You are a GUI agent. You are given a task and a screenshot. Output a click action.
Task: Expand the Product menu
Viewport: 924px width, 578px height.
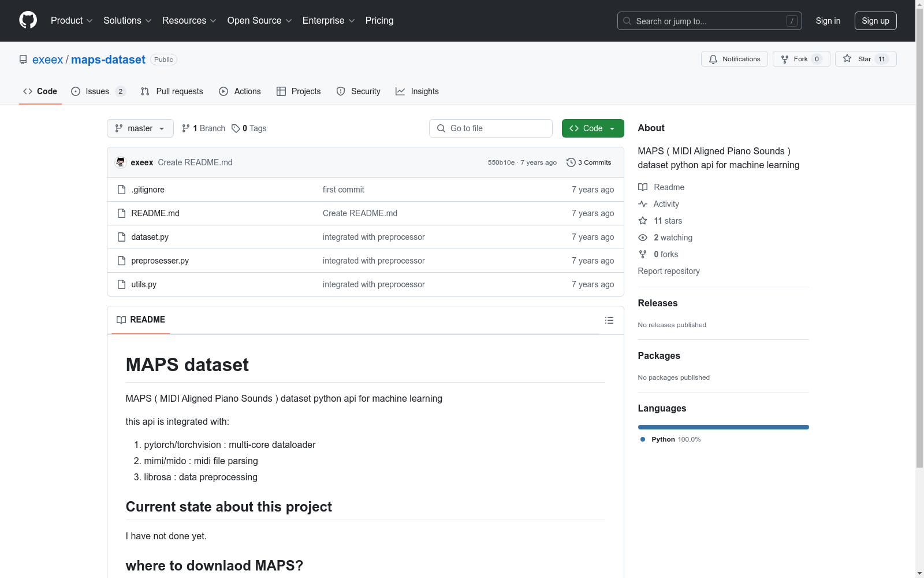(x=72, y=21)
